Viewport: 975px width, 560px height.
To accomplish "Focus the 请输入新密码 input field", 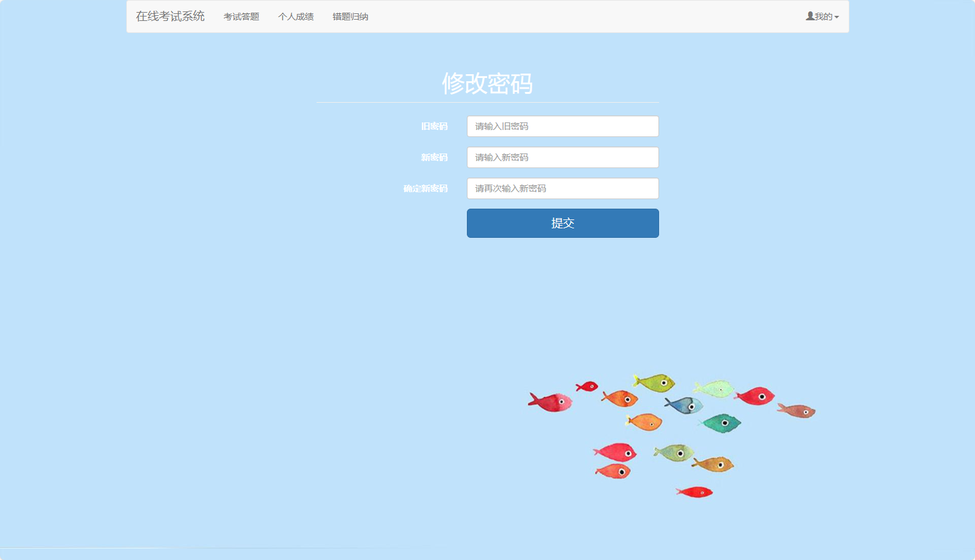I will [562, 157].
